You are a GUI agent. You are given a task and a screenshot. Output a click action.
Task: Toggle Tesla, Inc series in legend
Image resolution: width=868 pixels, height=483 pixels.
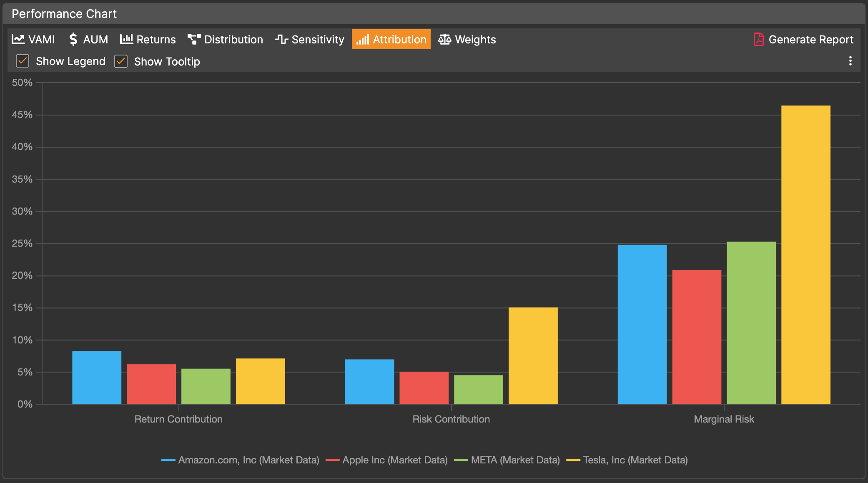[635, 460]
